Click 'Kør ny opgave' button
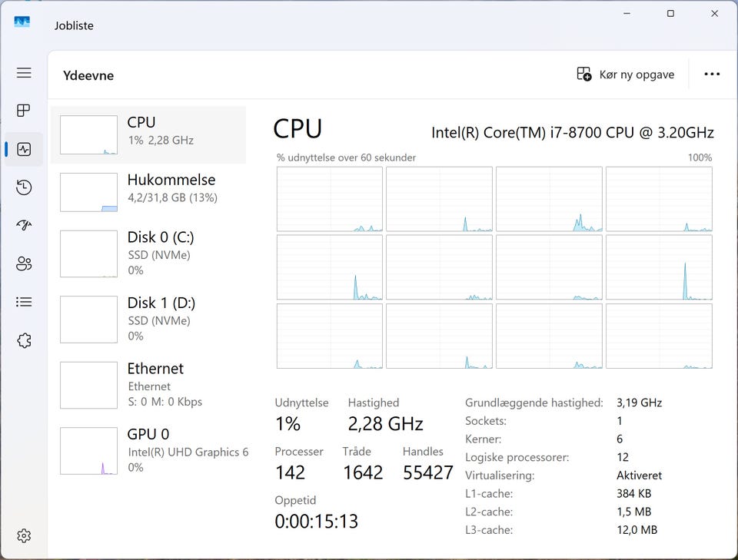This screenshot has width=738, height=560. (626, 75)
